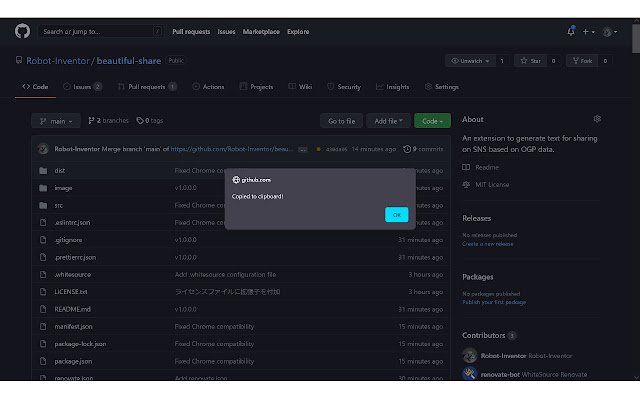Open the .prettierrc.json file

[75, 257]
